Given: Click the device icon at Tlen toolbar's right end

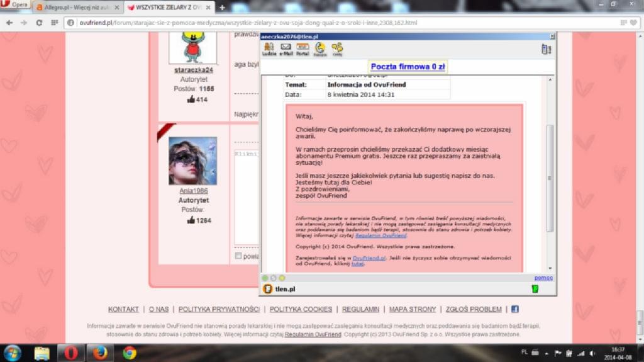Looking at the screenshot, I should coord(547,49).
